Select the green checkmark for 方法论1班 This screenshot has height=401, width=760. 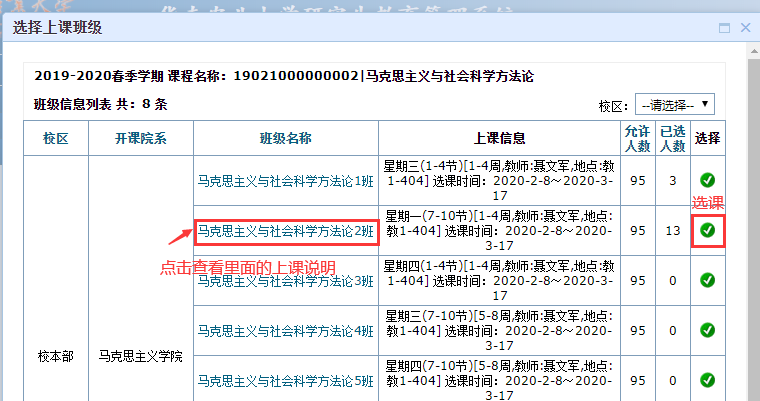(707, 180)
